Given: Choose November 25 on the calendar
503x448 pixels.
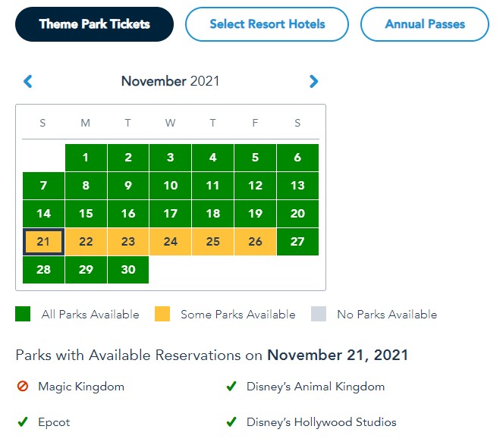Looking at the screenshot, I should click(x=213, y=242).
